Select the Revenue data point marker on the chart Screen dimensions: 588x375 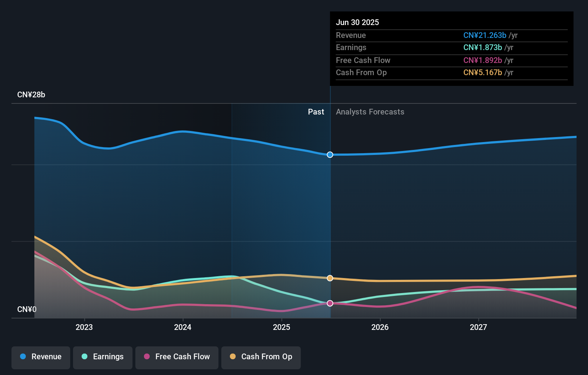click(329, 155)
